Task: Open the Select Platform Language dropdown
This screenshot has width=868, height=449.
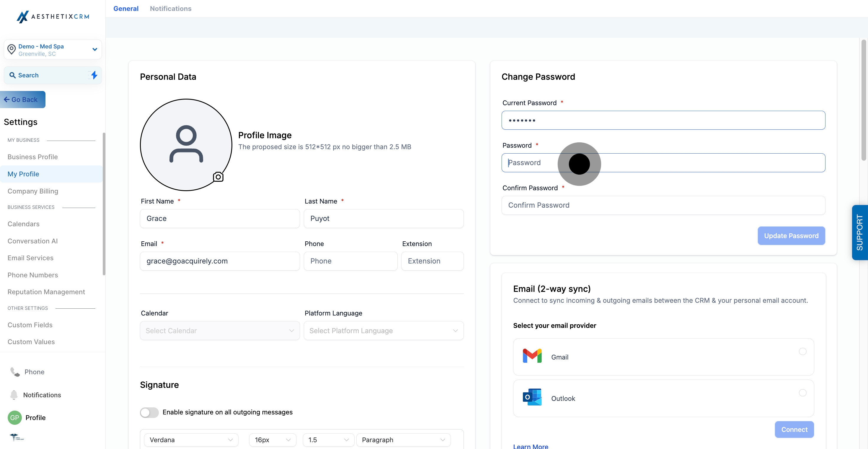Action: pyautogui.click(x=384, y=331)
